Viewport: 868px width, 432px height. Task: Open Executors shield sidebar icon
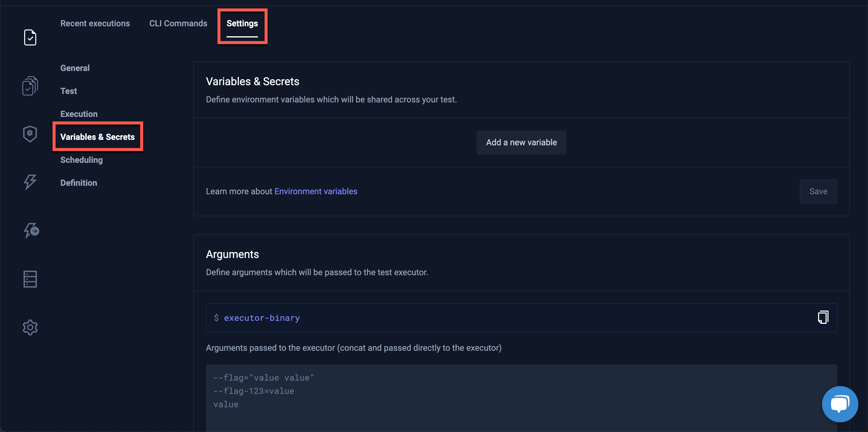(30, 134)
